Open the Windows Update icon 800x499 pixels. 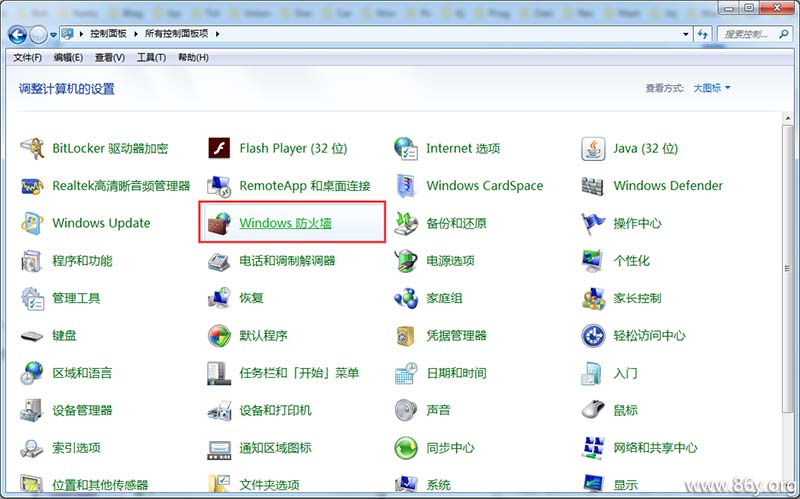(x=33, y=223)
